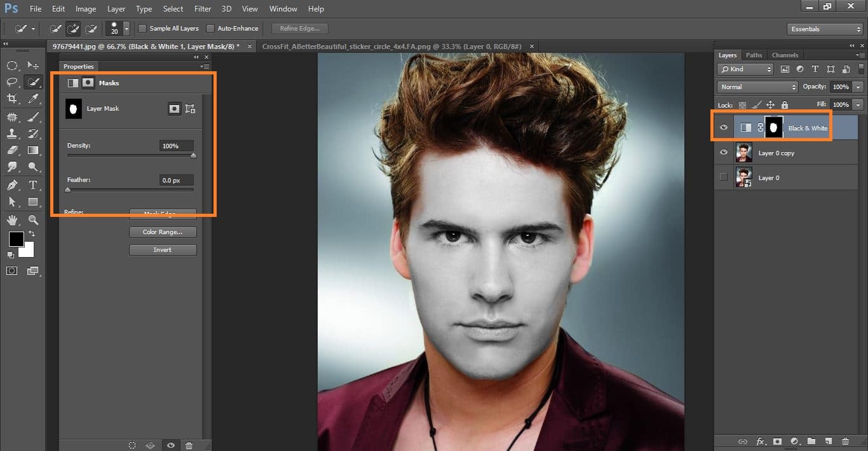Create a new adjustment layer

[794, 441]
